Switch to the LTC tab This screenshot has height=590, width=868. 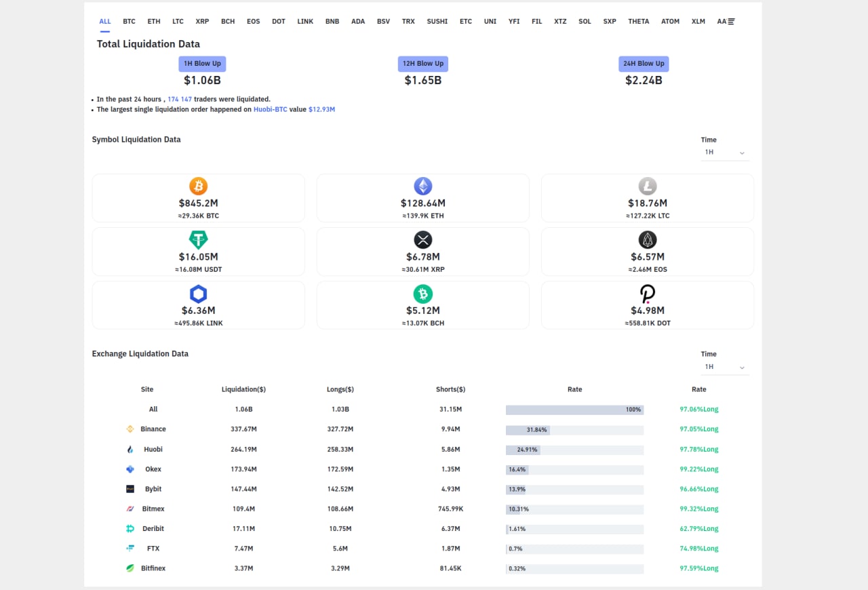178,22
